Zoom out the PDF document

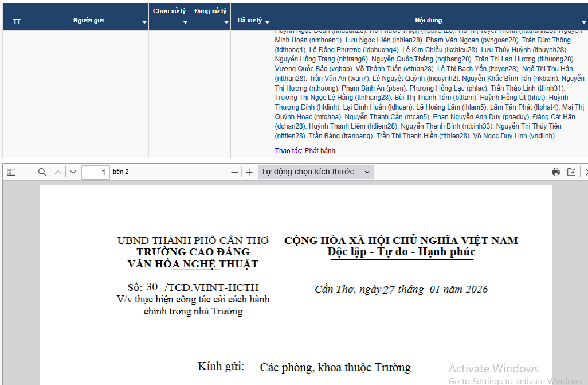pyautogui.click(x=234, y=172)
